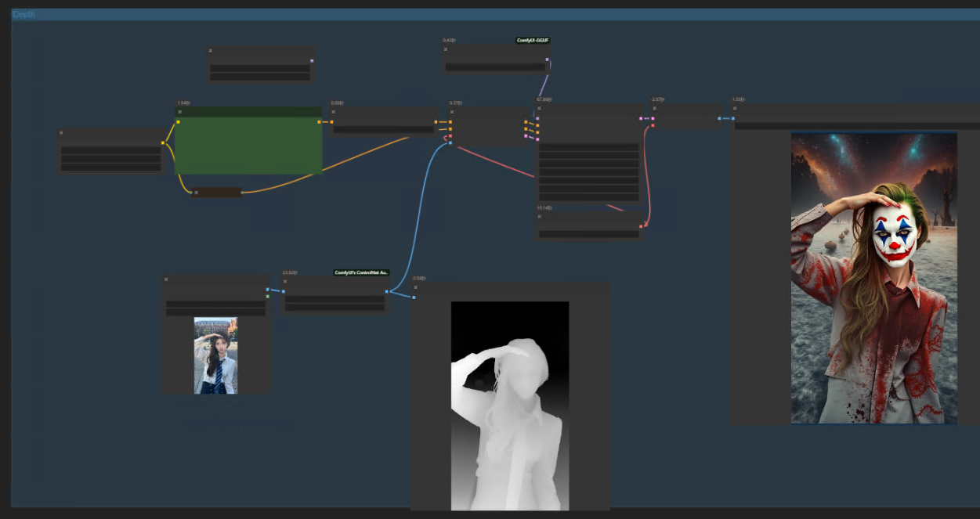The width and height of the screenshot is (980, 519).
Task: Click the schoolgirl source photo thumbnail
Action: 215,355
